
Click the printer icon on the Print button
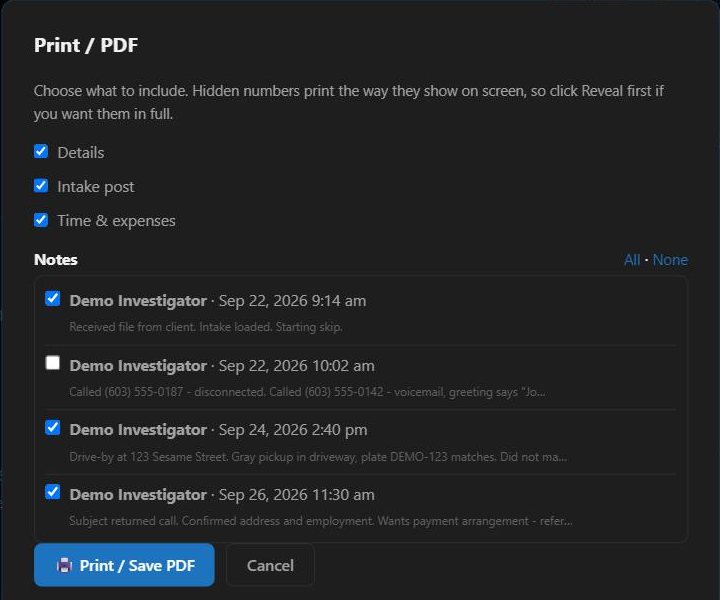coord(64,565)
